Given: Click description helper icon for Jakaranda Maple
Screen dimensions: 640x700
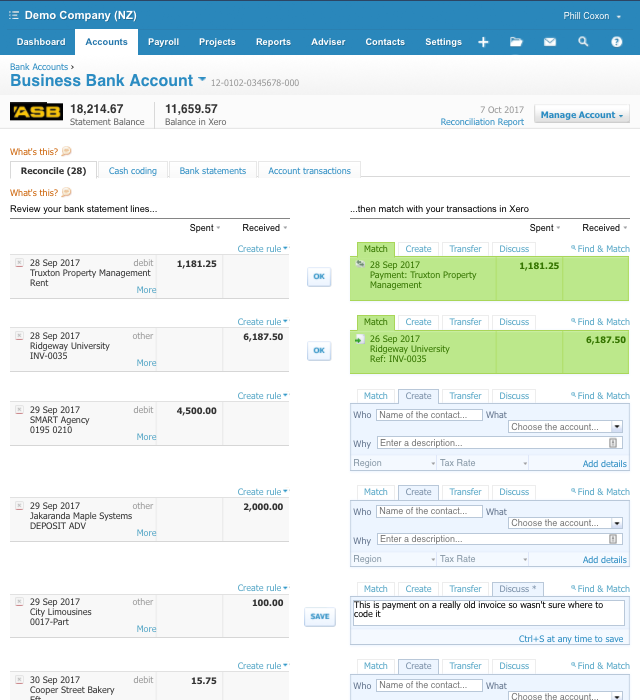Looking at the screenshot, I should [x=613, y=539].
